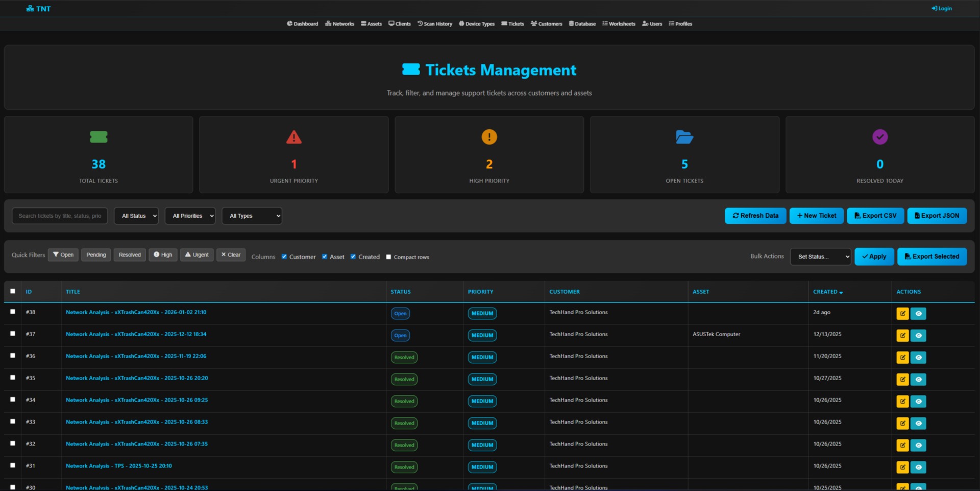The width and height of the screenshot is (980, 491).
Task: Switch to the Customers section
Action: point(546,24)
